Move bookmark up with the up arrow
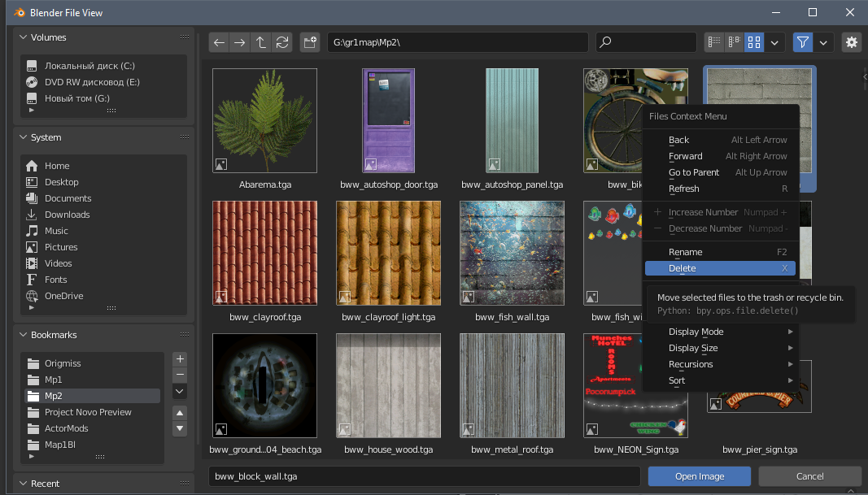Image resolution: width=868 pixels, height=495 pixels. tap(180, 413)
